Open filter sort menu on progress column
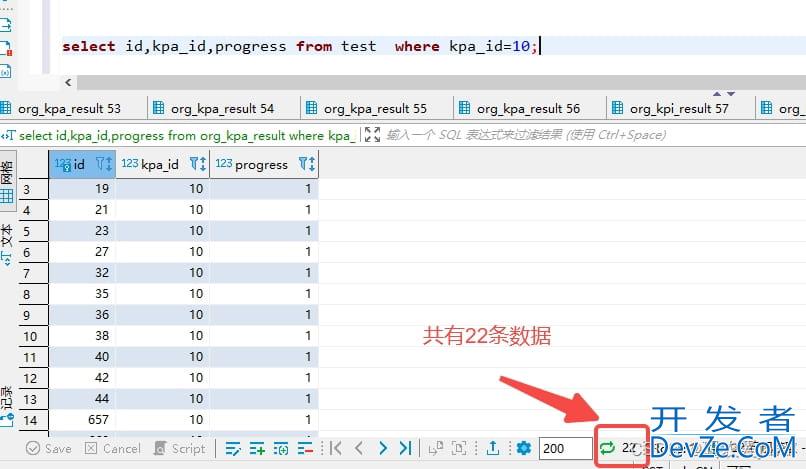This screenshot has height=469, width=806. [306, 164]
